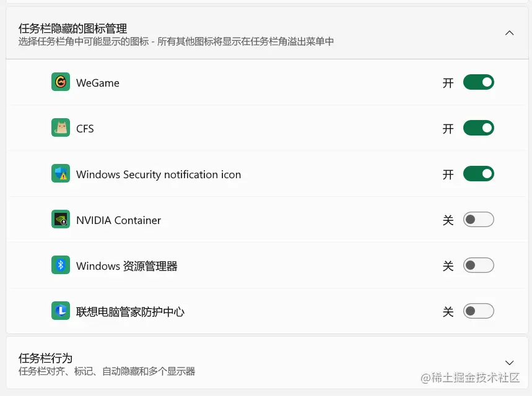Click the NVIDIA Container icon
Screen dimensions: 532x396
tap(59, 220)
